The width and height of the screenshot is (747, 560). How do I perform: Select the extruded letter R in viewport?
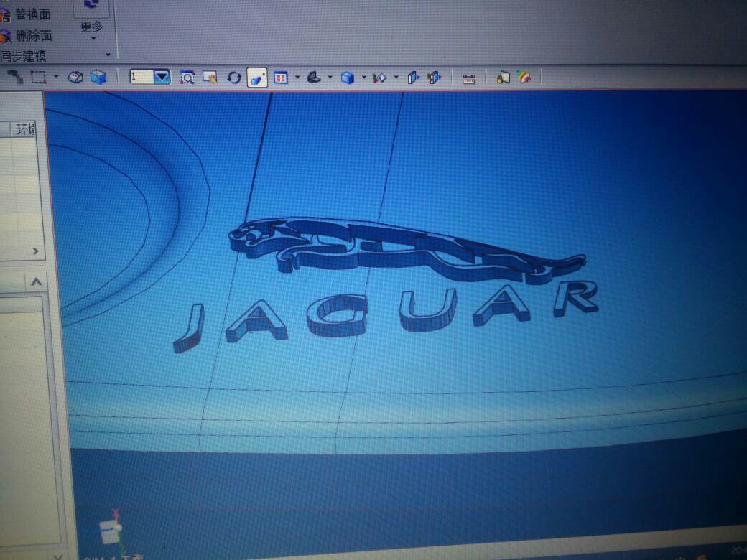tap(576, 298)
